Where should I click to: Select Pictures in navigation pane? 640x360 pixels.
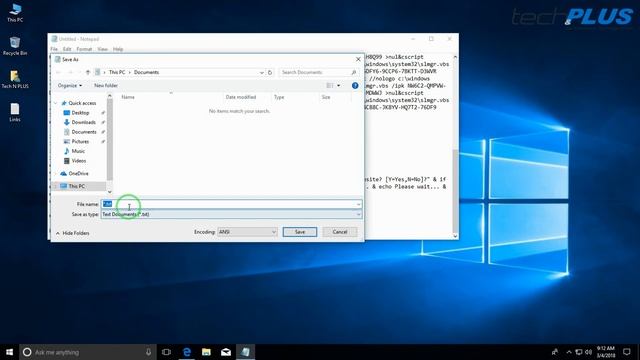[80, 141]
